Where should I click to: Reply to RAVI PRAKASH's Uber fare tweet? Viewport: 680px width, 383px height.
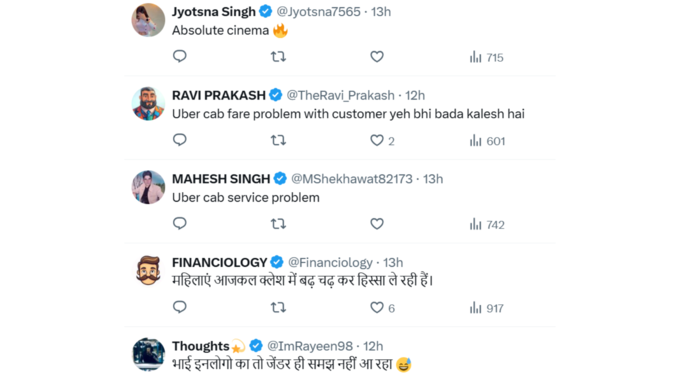pyautogui.click(x=180, y=140)
